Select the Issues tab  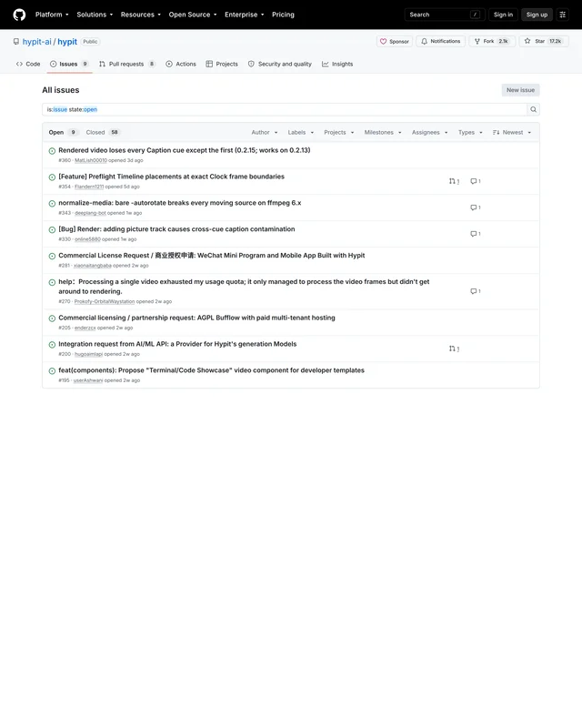click(x=69, y=64)
